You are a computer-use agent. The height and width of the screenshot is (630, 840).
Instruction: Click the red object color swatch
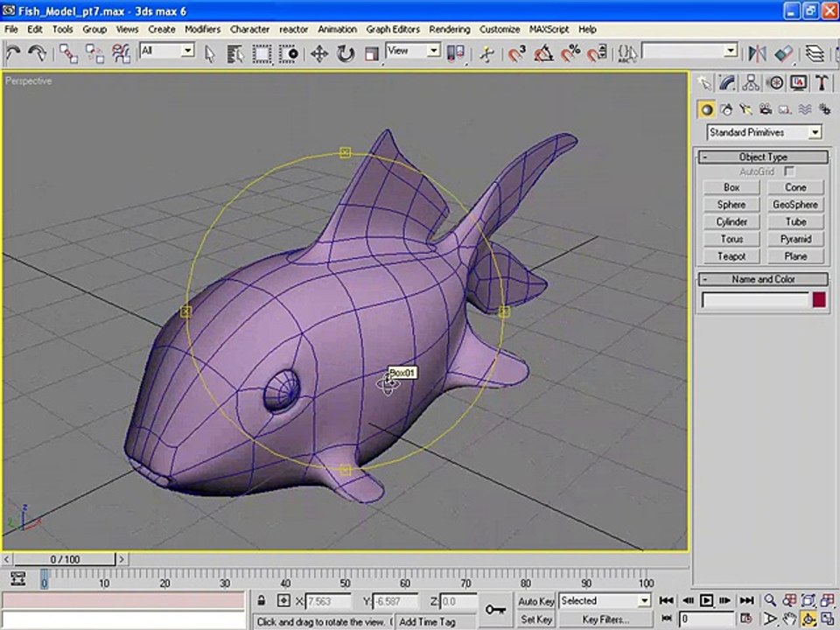tap(819, 300)
